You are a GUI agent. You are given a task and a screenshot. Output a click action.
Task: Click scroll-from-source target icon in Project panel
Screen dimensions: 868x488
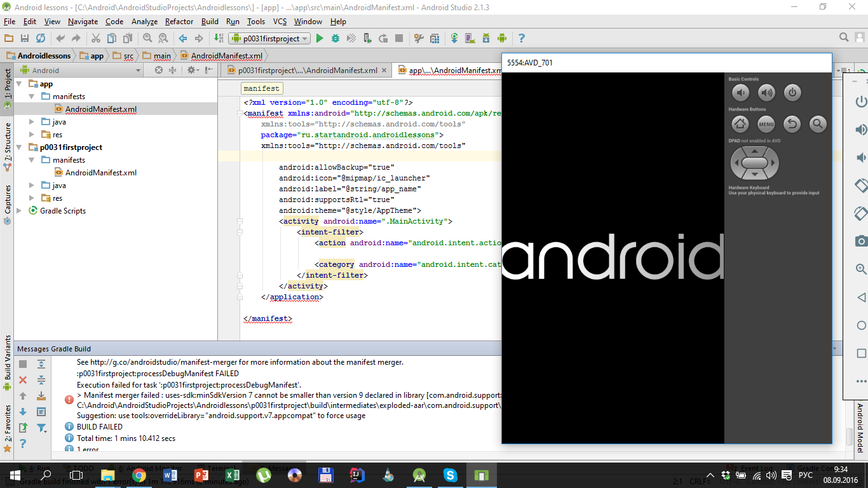tap(159, 71)
